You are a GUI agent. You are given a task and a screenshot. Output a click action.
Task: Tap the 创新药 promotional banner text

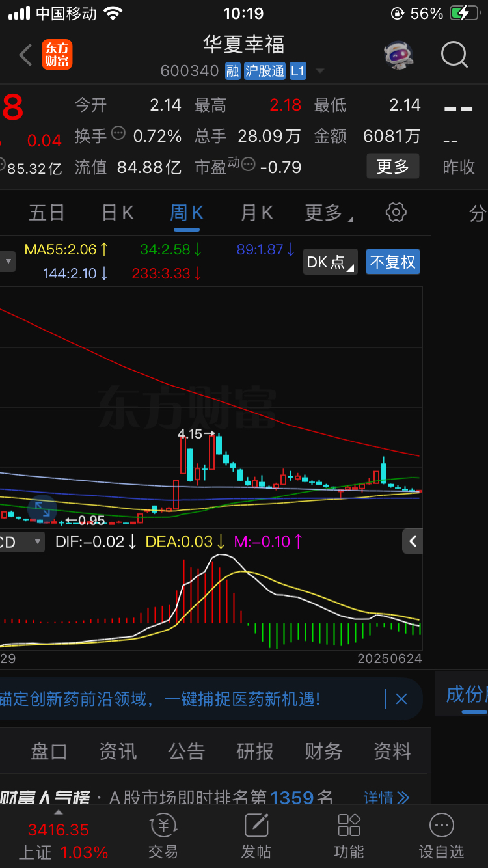[x=160, y=699]
